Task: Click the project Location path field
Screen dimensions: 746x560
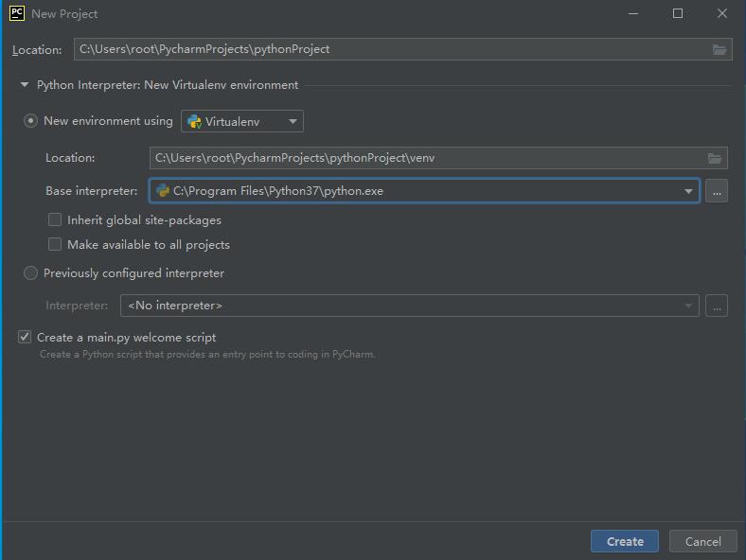Action: [388, 49]
